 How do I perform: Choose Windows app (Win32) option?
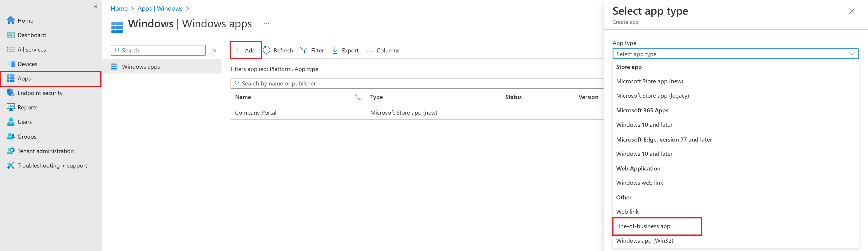pos(644,241)
